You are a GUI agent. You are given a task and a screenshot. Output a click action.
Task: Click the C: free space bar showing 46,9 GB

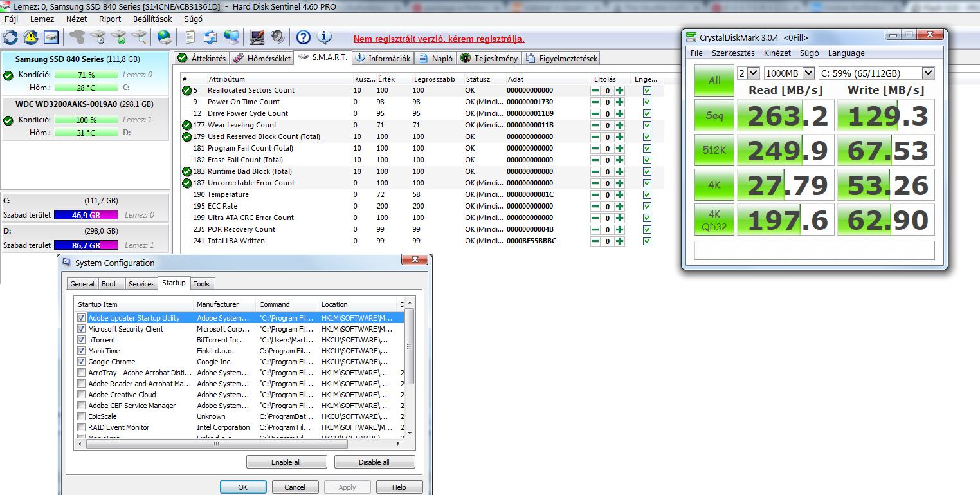pyautogui.click(x=86, y=215)
